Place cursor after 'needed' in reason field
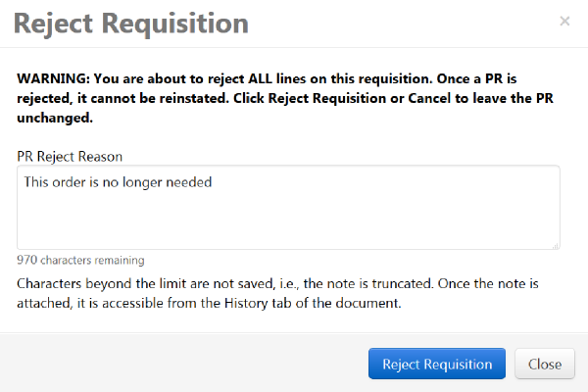The height and width of the screenshot is (392, 588). [214, 181]
